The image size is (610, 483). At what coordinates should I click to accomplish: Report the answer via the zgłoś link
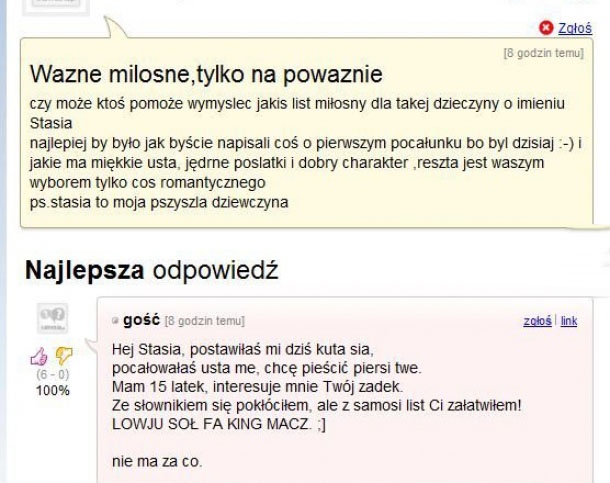(x=537, y=321)
